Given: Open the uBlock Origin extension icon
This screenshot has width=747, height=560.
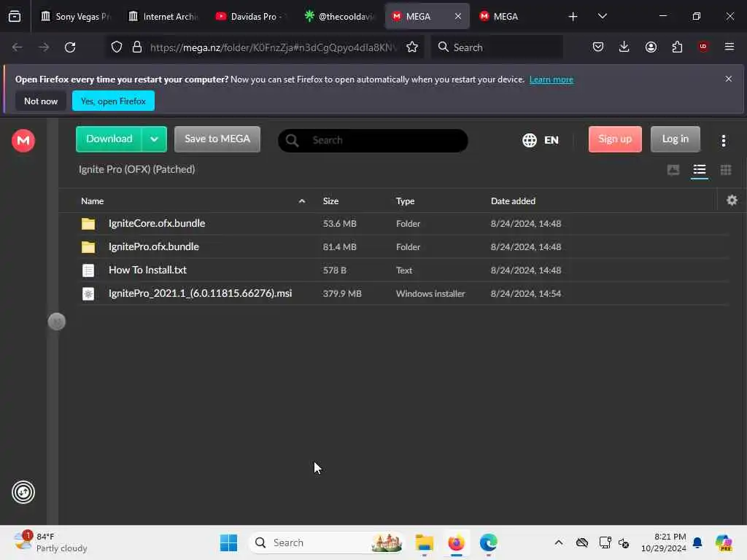Looking at the screenshot, I should (703, 47).
